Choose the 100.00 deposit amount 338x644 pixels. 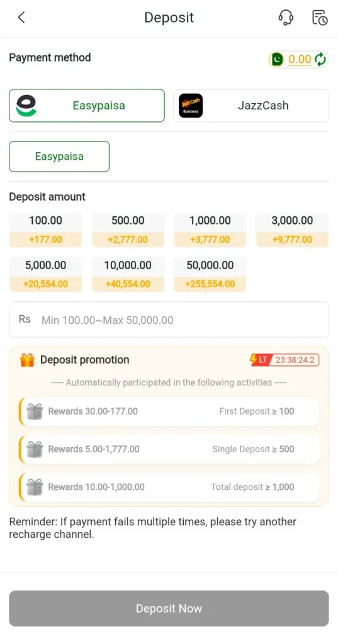click(46, 230)
